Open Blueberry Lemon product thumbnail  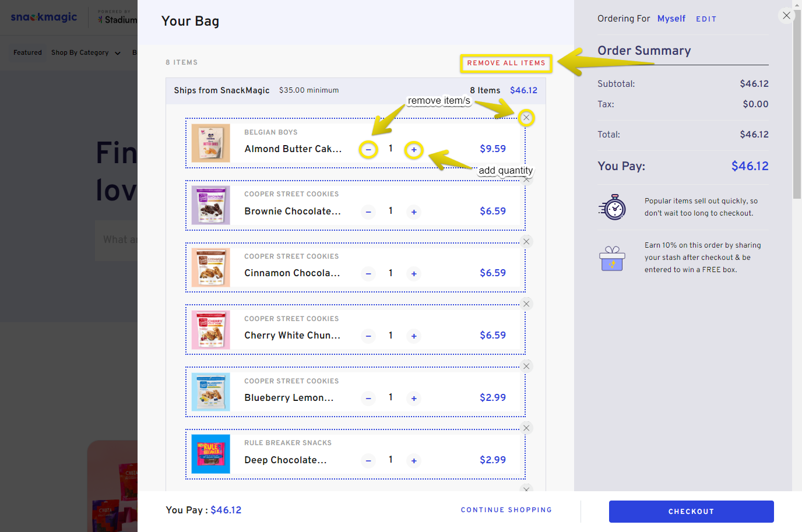tap(211, 392)
